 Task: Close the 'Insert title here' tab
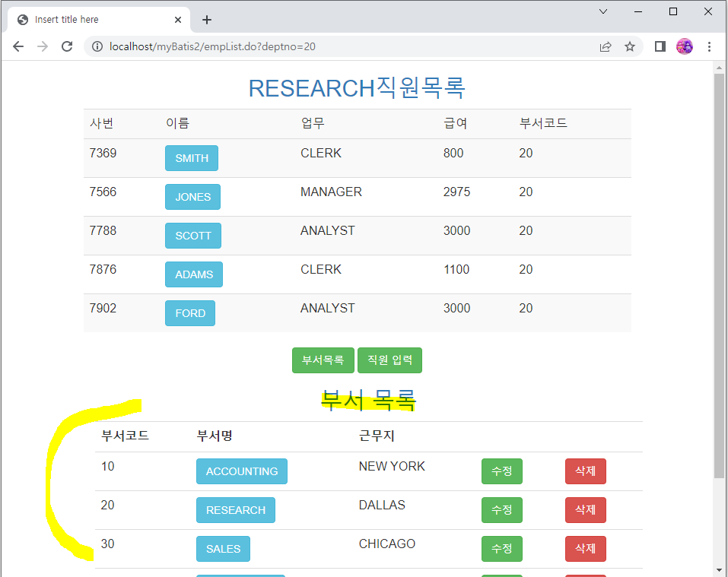point(178,20)
